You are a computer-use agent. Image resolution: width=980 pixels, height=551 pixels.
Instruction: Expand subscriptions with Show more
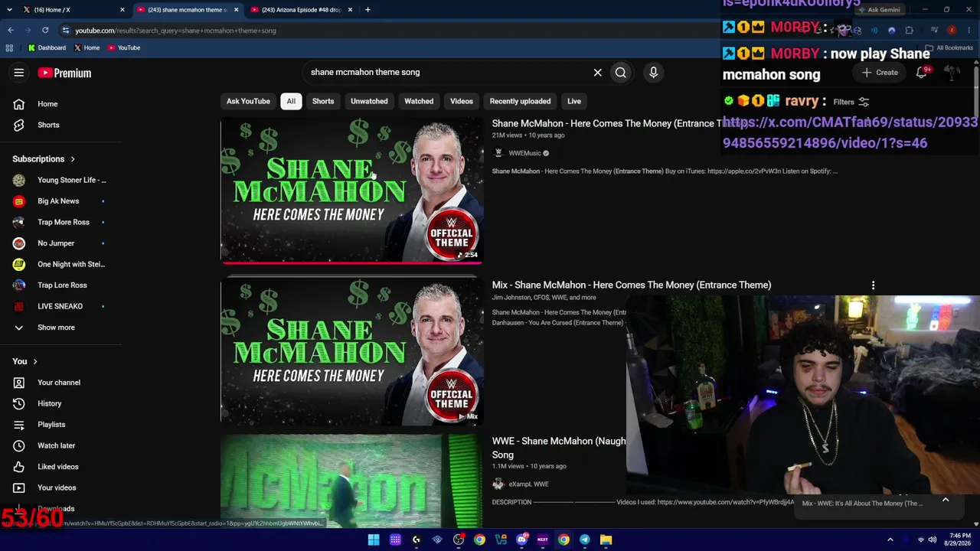pos(56,328)
